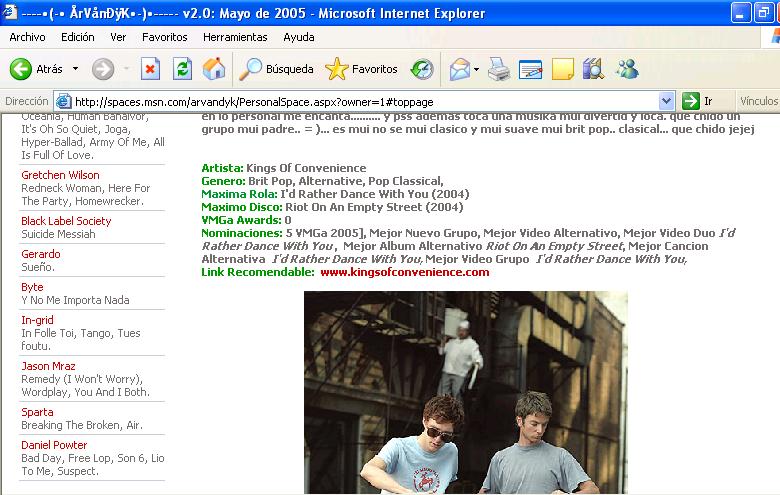Screen dimensions: 780x495
Task: Open the Atrás history dropdown arrow
Action: pyautogui.click(x=75, y=69)
